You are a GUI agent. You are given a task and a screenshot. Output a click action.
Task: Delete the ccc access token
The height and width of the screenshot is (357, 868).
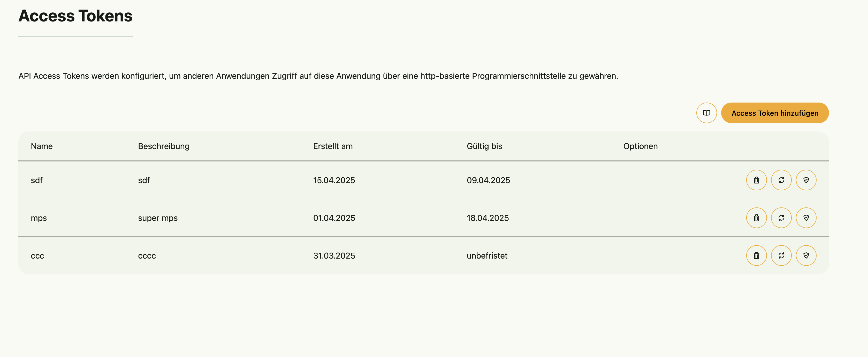coord(756,256)
